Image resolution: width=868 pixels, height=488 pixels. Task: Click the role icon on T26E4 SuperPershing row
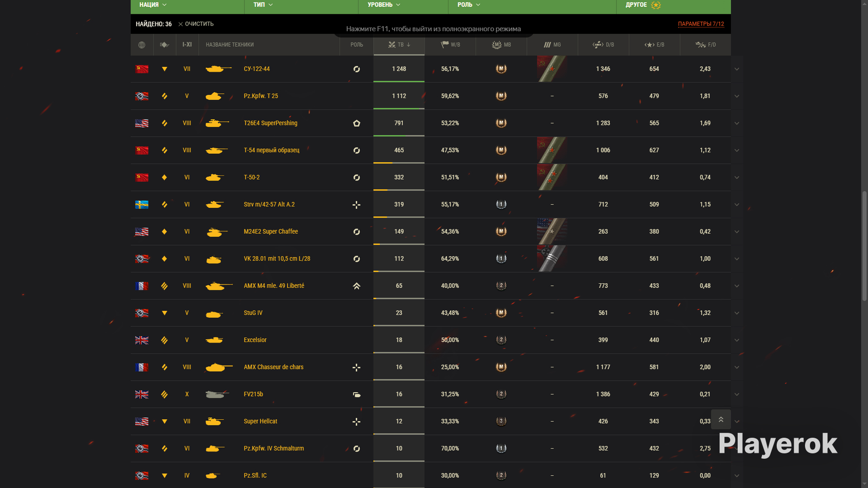tap(356, 123)
